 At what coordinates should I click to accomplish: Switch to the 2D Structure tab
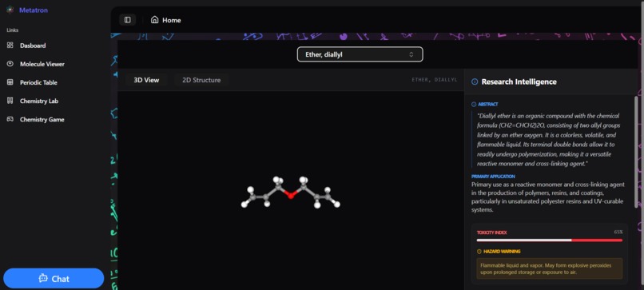point(201,80)
